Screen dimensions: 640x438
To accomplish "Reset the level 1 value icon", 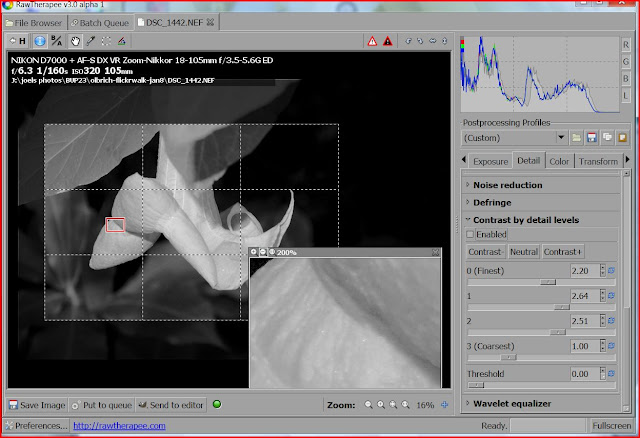I will pos(611,296).
